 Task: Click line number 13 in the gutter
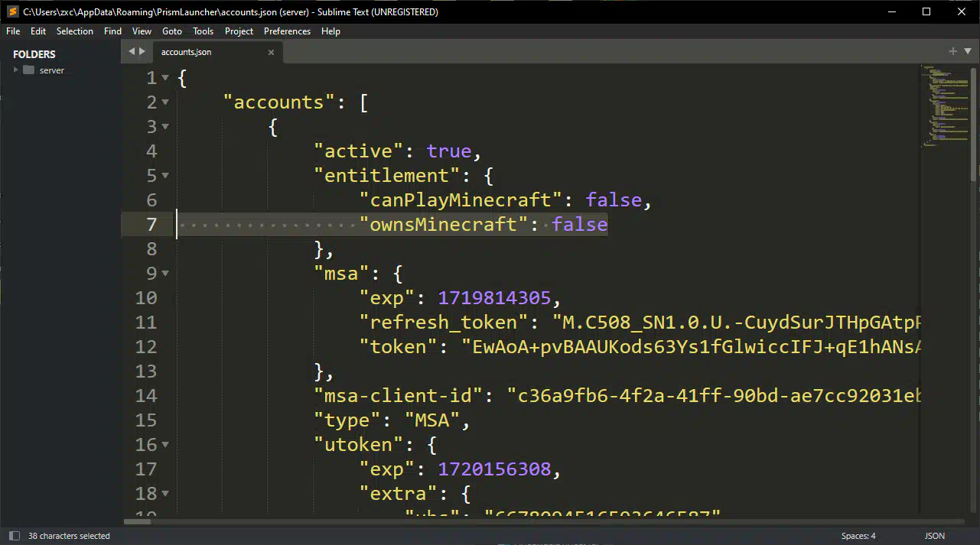pos(146,371)
